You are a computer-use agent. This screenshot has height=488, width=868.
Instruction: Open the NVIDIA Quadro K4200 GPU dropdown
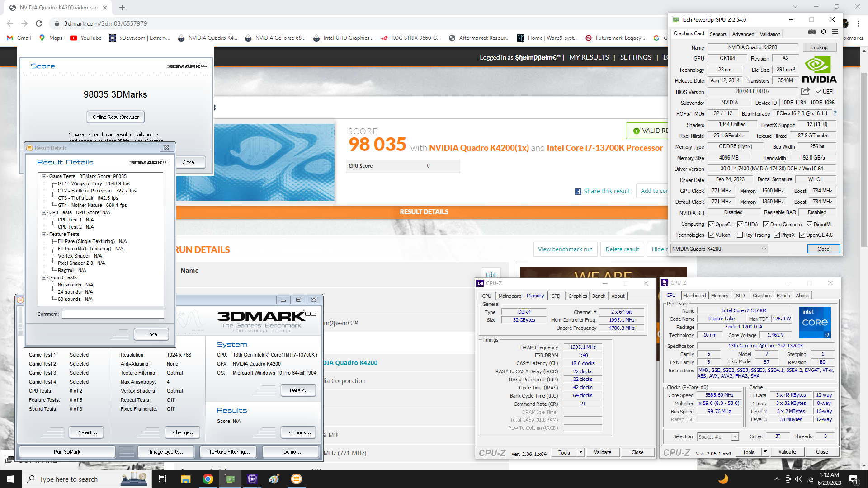pyautogui.click(x=719, y=249)
